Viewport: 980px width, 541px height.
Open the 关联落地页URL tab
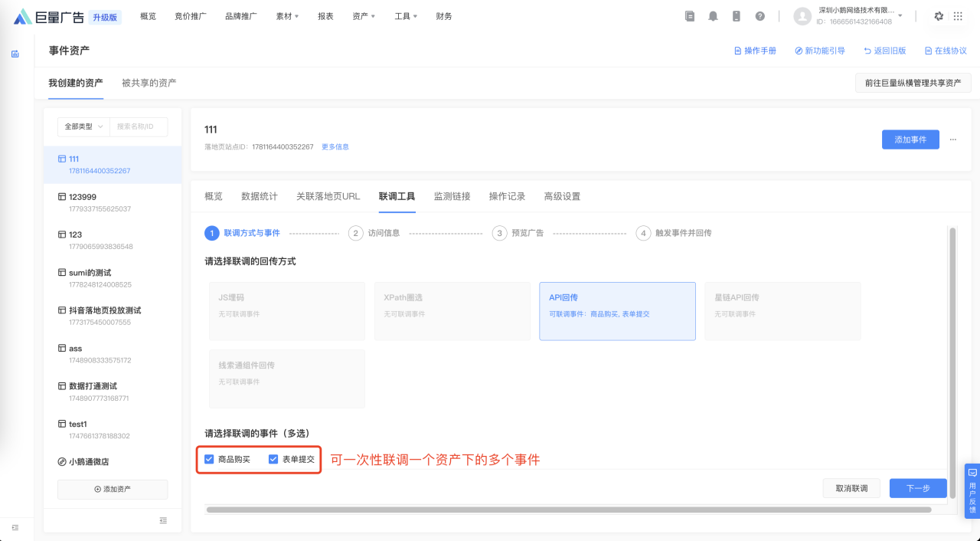point(328,196)
